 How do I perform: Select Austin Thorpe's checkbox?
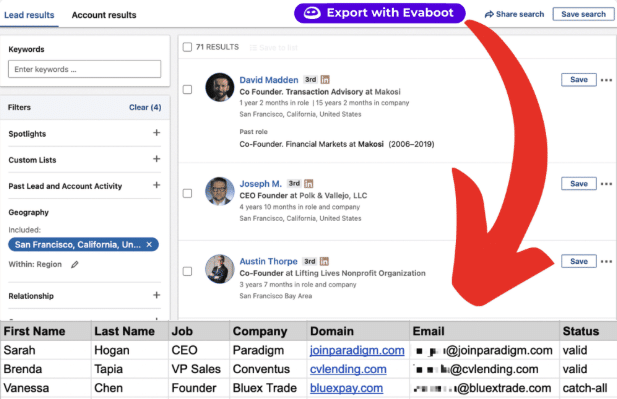187,272
